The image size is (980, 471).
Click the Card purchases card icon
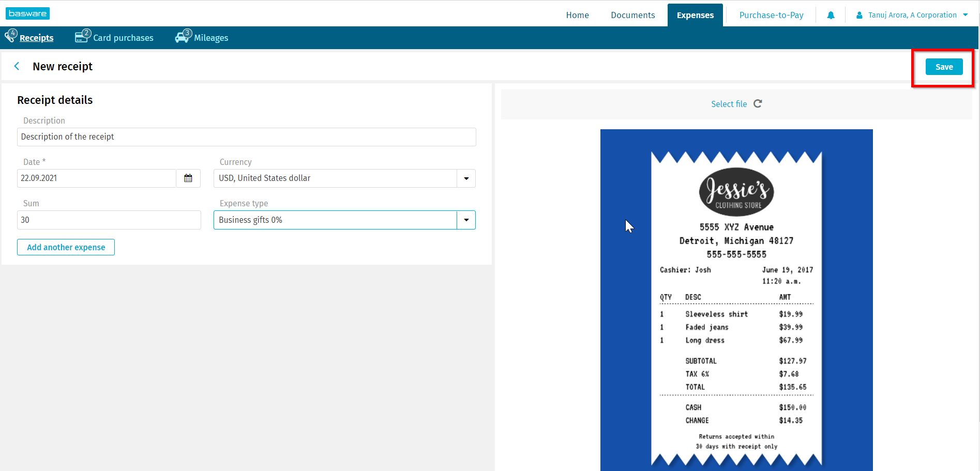tap(82, 37)
